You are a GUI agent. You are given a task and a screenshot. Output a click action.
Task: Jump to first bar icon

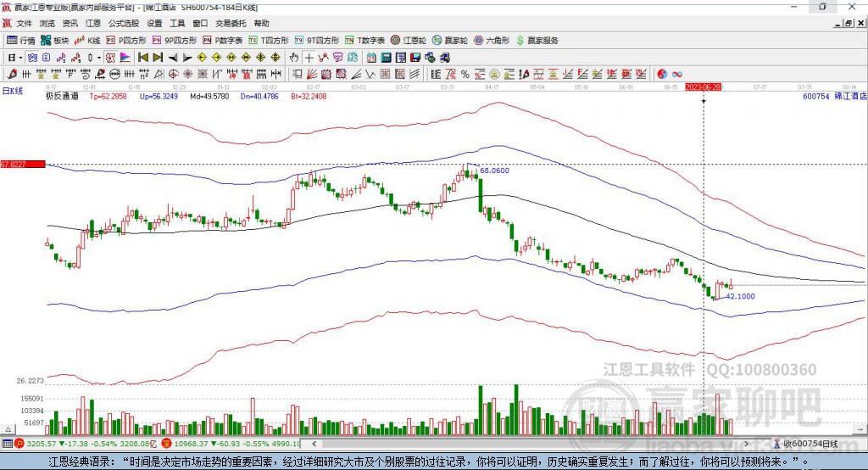(x=142, y=58)
